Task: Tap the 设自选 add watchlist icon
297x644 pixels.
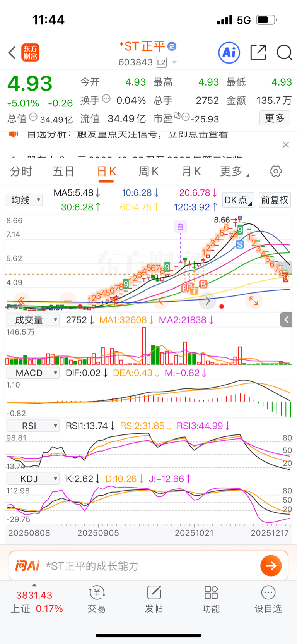Action: point(268,599)
